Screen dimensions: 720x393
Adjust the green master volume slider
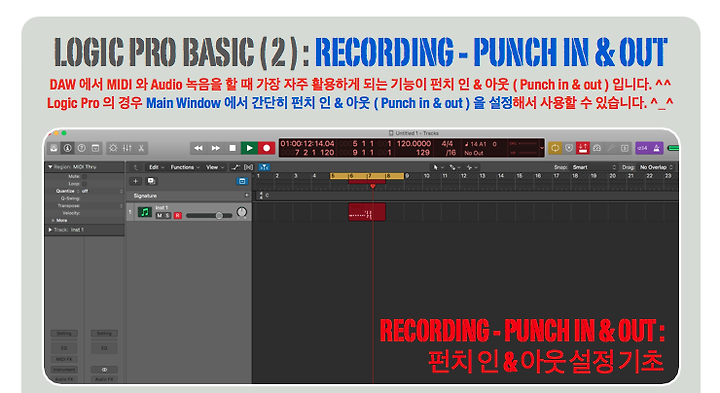674,148
